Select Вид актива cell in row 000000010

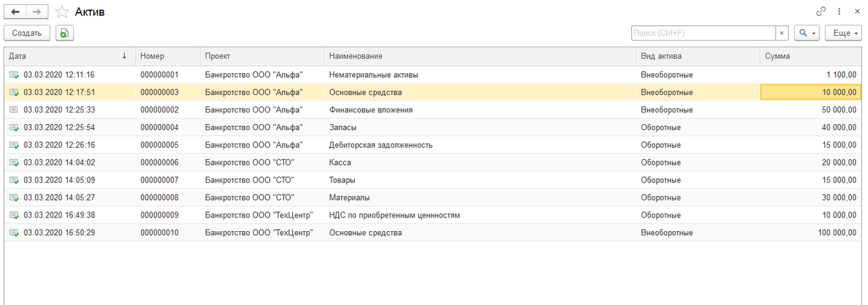point(698,233)
